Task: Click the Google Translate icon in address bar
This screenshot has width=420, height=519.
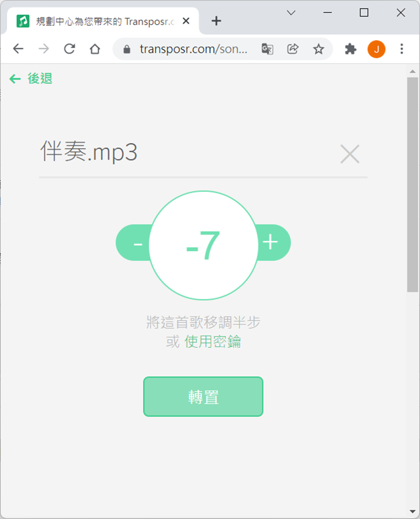Action: pos(268,49)
